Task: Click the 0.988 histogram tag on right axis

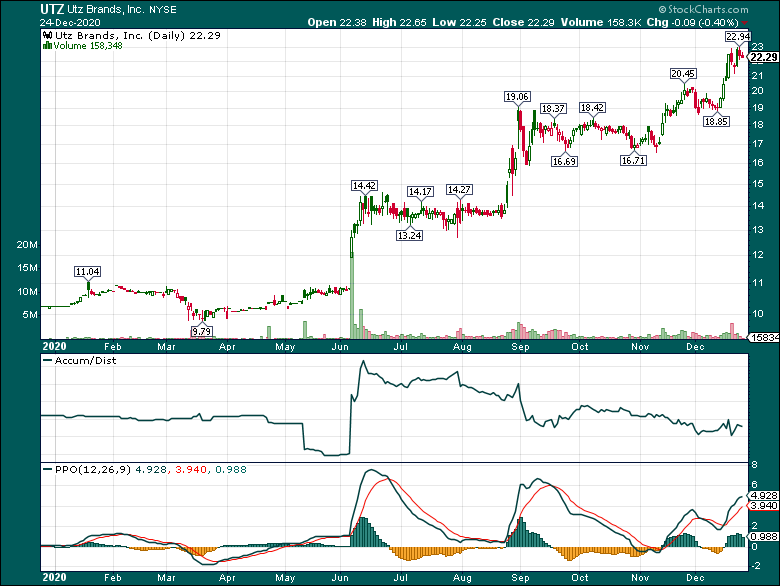Action: 764,536
